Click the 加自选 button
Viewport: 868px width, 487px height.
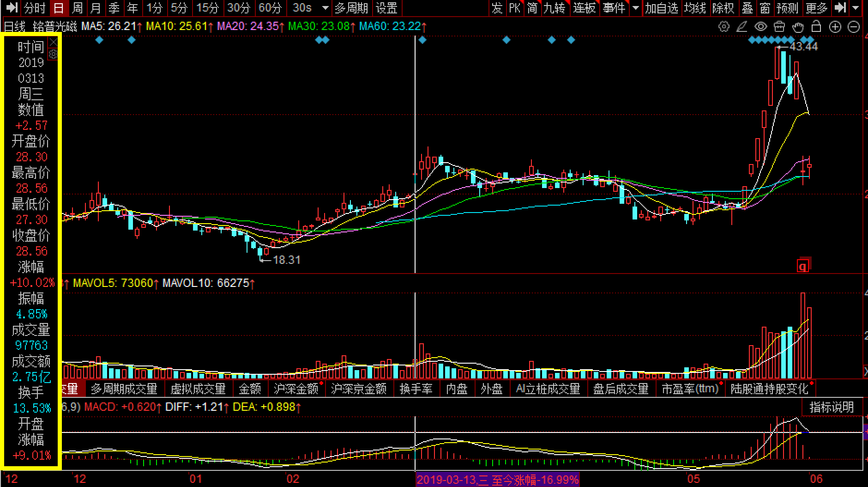[661, 8]
